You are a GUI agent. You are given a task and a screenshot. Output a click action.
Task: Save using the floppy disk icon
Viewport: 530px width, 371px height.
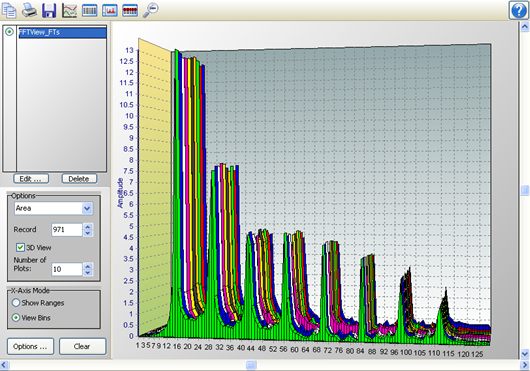(x=49, y=10)
